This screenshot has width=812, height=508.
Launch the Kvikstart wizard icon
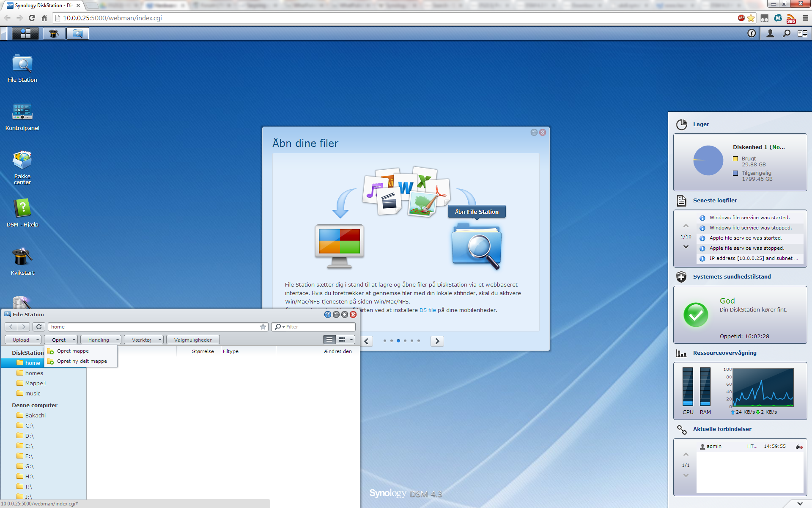coord(22,261)
